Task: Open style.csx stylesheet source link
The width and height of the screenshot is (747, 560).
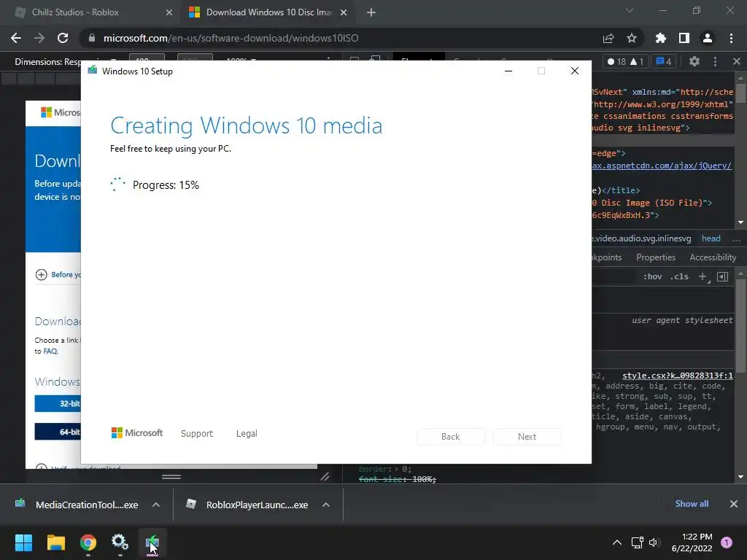Action: [x=678, y=376]
